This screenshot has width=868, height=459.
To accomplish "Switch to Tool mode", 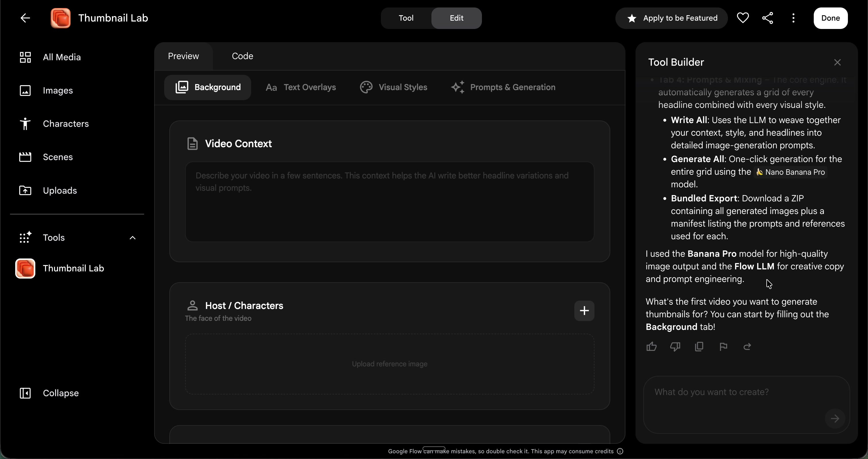I will [406, 18].
